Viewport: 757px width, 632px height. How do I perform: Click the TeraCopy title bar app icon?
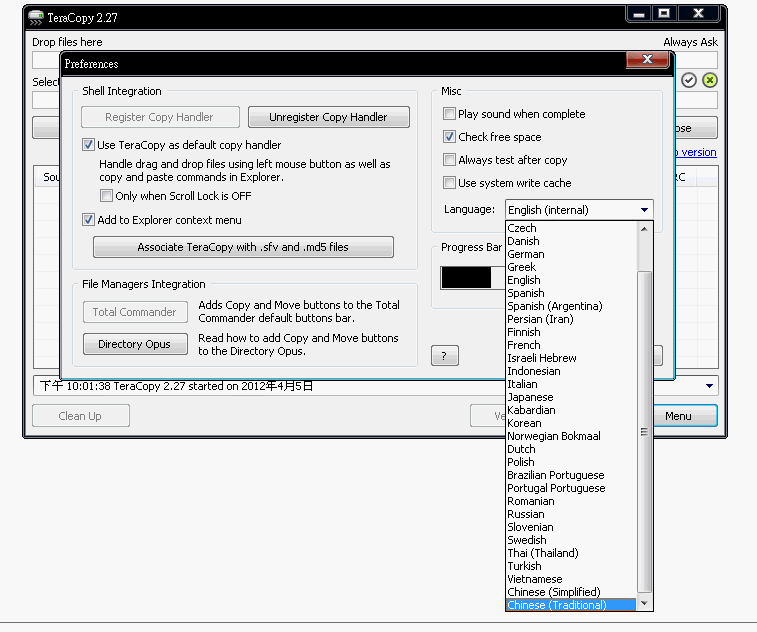coord(36,17)
